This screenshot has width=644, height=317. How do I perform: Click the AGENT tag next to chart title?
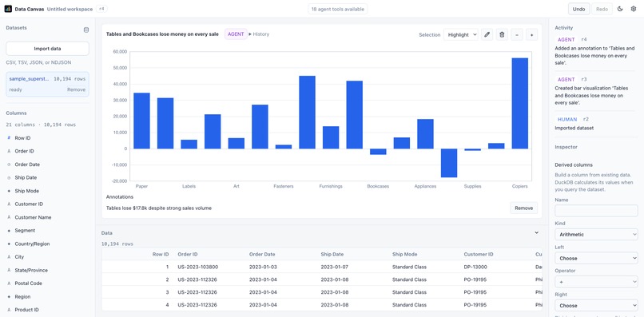[236, 34]
